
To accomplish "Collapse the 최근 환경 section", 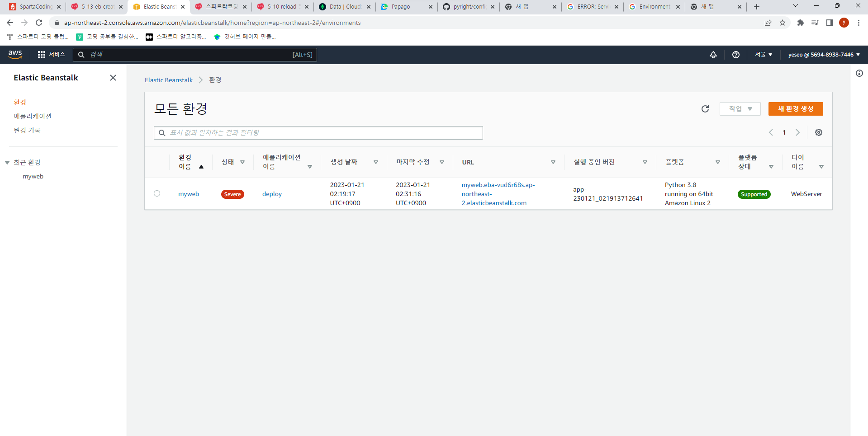I will point(7,163).
